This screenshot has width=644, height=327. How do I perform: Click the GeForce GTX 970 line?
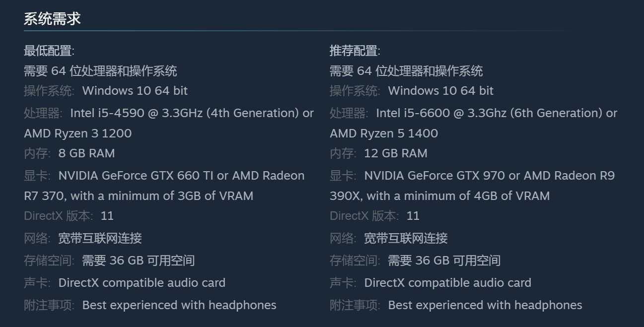(490, 176)
